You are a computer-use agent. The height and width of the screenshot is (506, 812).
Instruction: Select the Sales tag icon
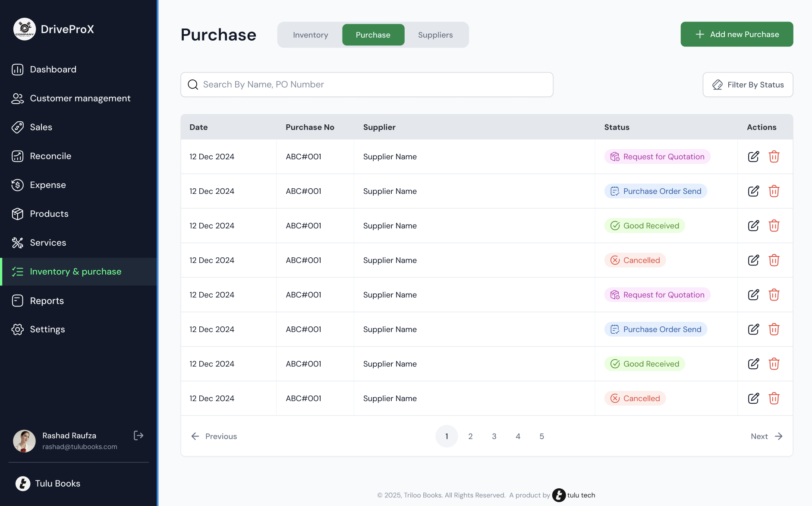point(18,127)
